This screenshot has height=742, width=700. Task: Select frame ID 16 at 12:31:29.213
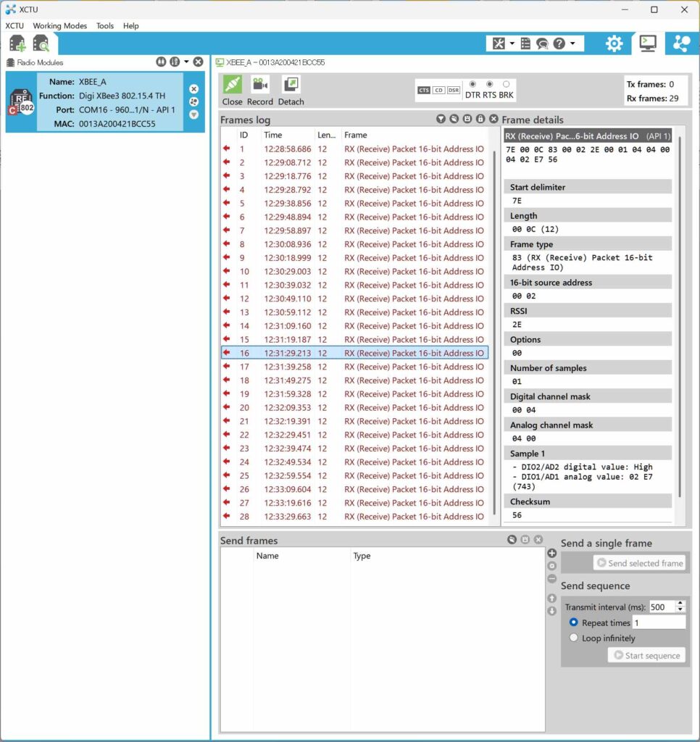tap(355, 353)
